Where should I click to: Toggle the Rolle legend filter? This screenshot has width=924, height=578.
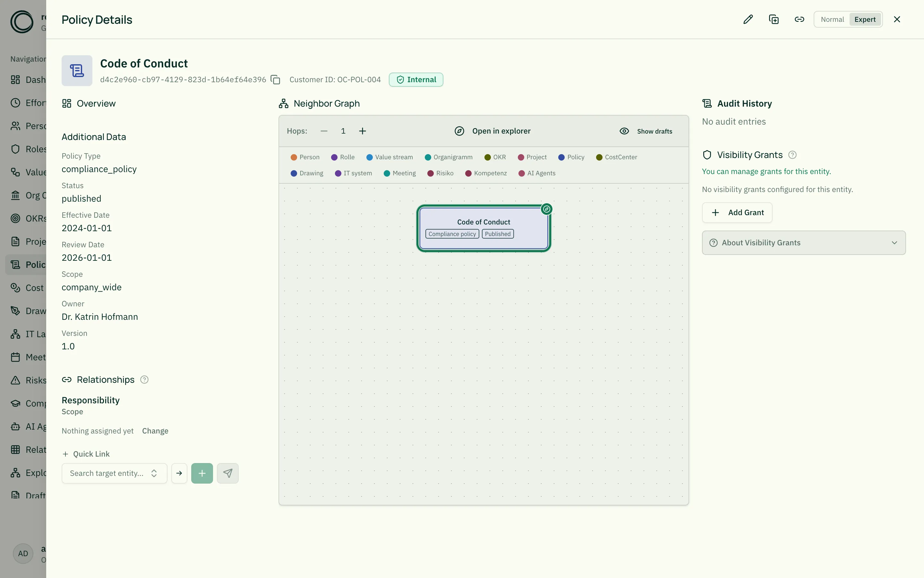(x=343, y=157)
